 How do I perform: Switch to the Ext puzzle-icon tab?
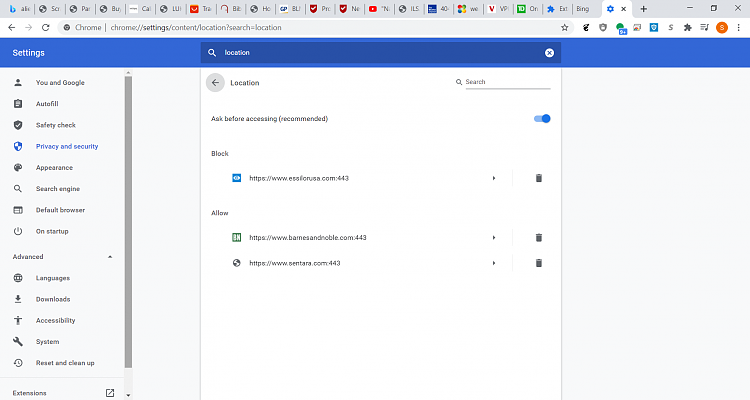[558, 9]
